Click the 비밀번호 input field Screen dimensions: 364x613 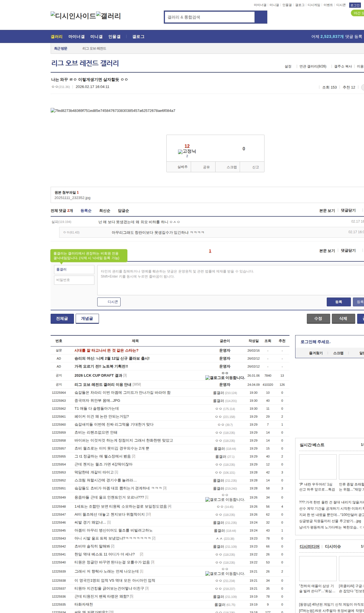74,280
